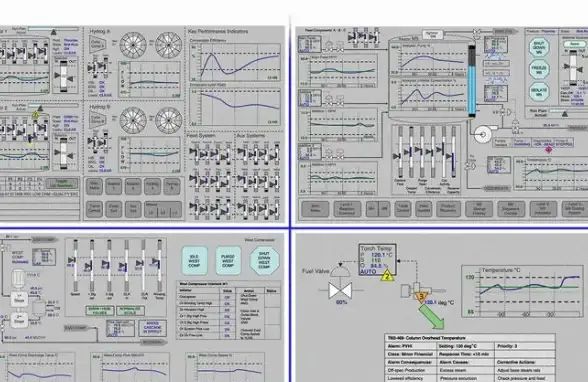
Task: Click the IDLE WEST COMP button
Action: click(x=194, y=260)
